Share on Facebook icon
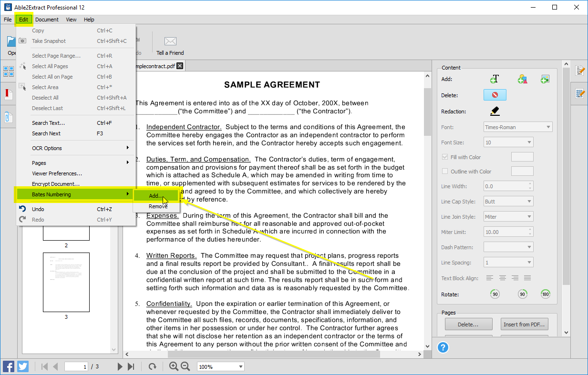The height and width of the screenshot is (375, 588). [x=9, y=366]
